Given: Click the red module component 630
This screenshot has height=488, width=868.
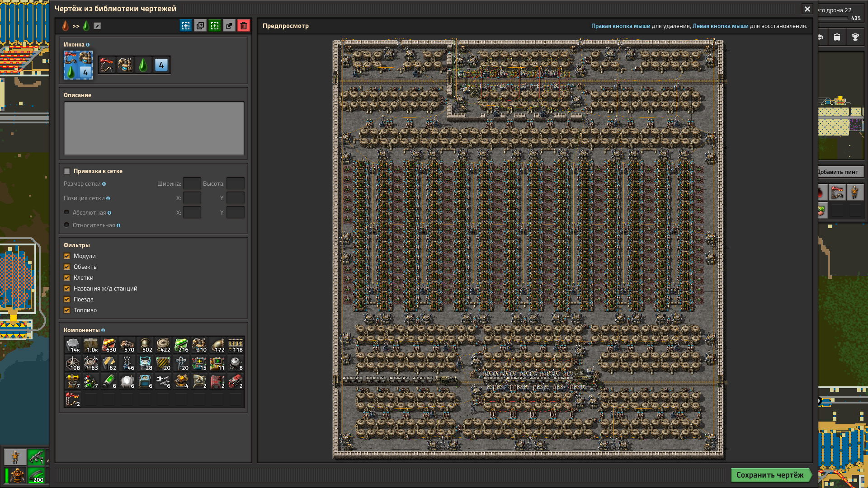Looking at the screenshot, I should pyautogui.click(x=109, y=345).
